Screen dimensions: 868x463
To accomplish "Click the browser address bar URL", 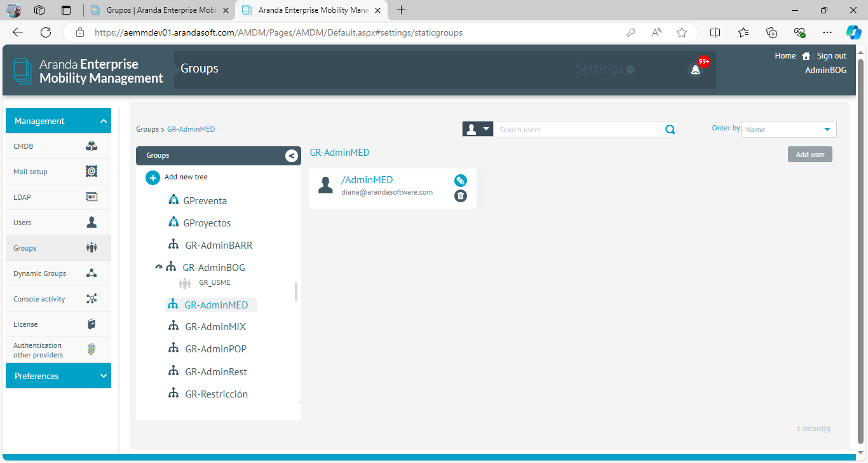I will click(278, 32).
